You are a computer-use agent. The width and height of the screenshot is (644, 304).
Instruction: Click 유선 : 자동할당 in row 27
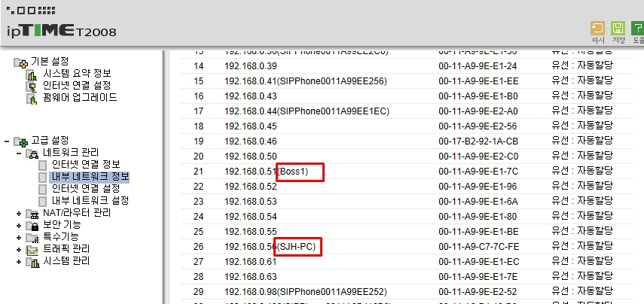pyautogui.click(x=582, y=261)
